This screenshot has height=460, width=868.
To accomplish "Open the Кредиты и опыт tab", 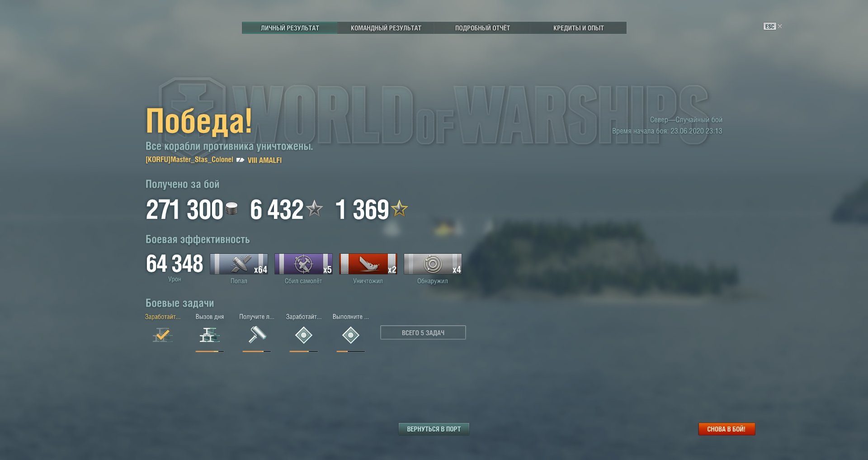I will [579, 28].
